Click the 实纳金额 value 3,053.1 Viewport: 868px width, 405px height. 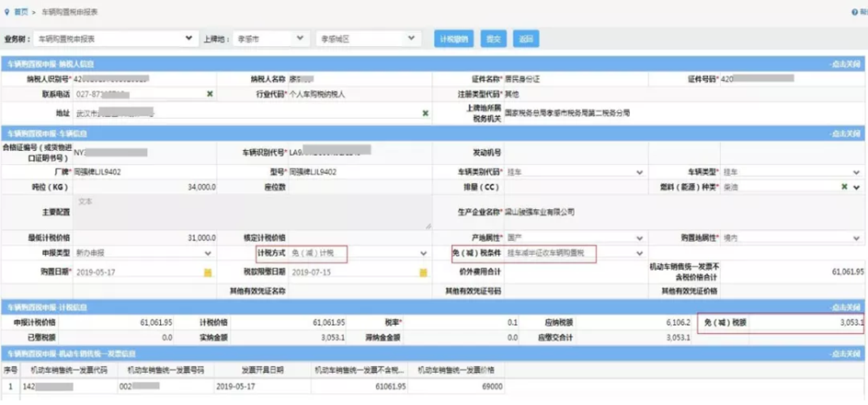[333, 338]
